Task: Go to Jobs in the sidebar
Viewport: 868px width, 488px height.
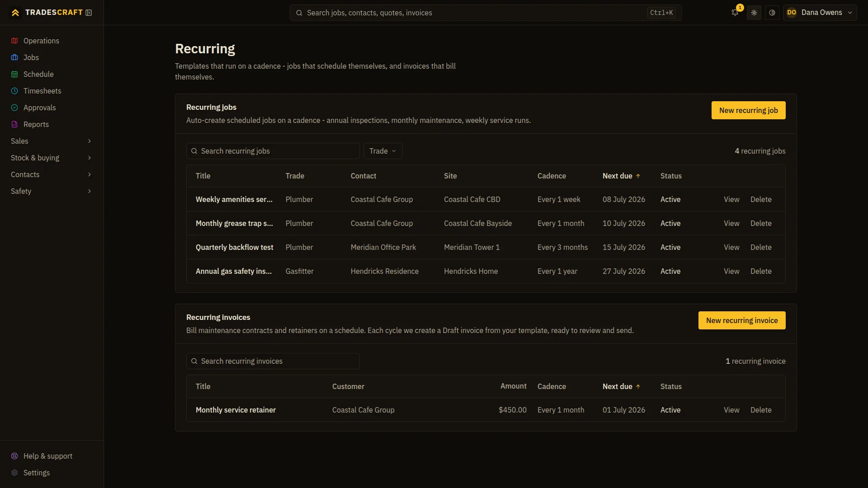Action: coord(52,57)
